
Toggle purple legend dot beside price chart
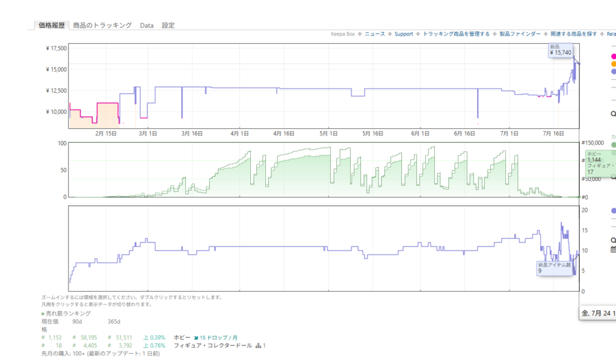[x=614, y=72]
